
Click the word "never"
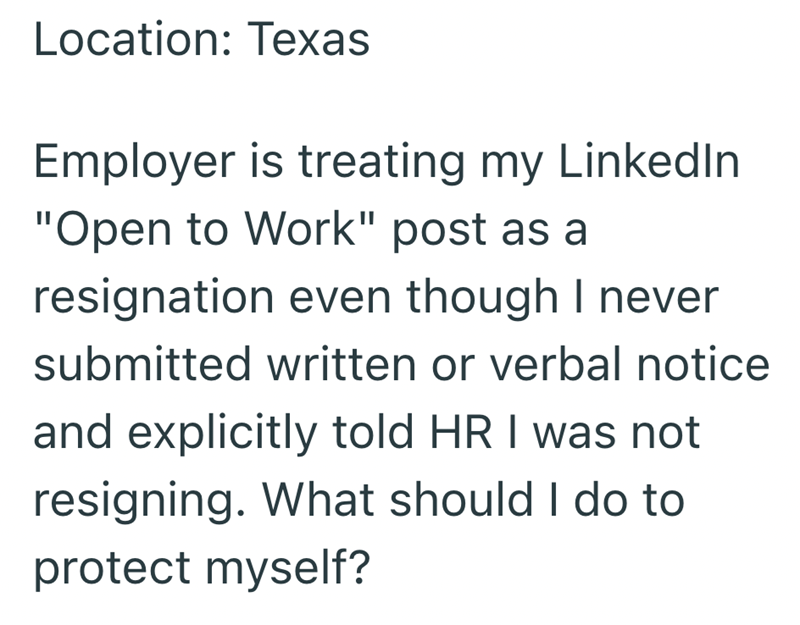pyautogui.click(x=659, y=300)
